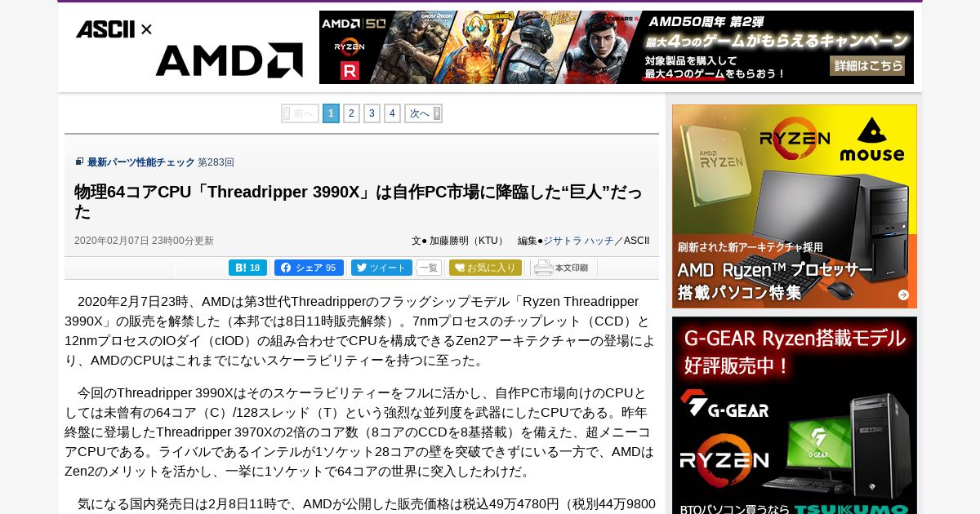The width and height of the screenshot is (980, 514).
Task: Print the article with 本文印刷 icon
Action: coord(561,268)
